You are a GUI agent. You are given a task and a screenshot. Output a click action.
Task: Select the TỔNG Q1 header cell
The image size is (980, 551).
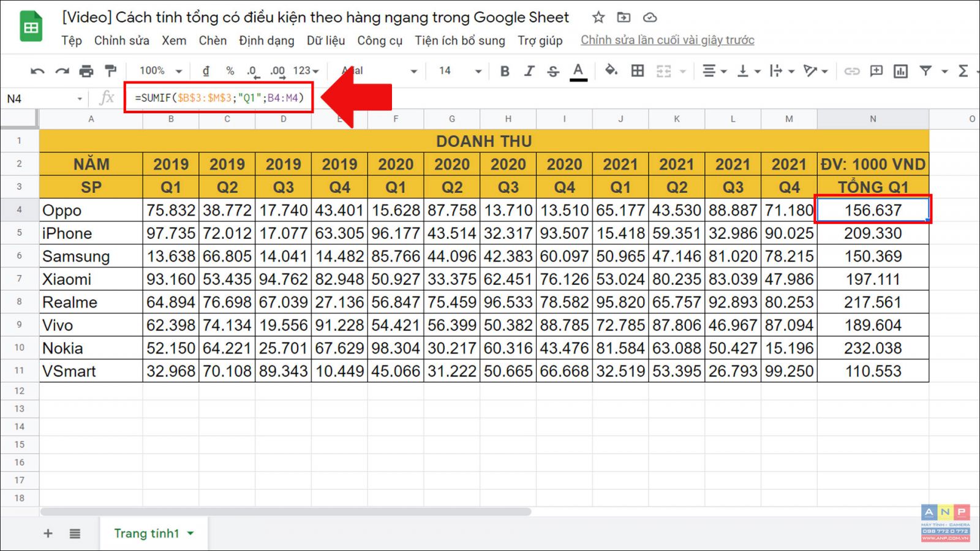(873, 187)
